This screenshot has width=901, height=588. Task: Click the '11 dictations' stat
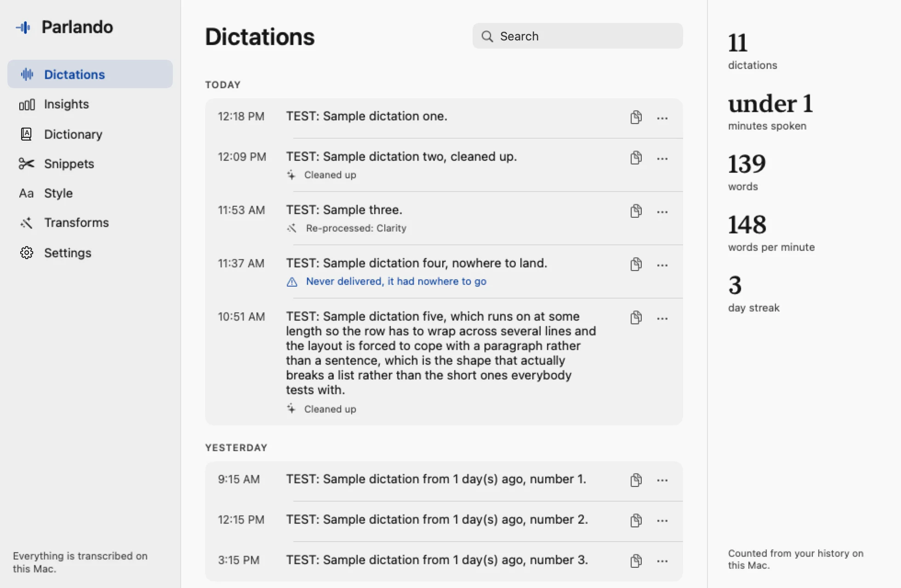pyautogui.click(x=753, y=51)
